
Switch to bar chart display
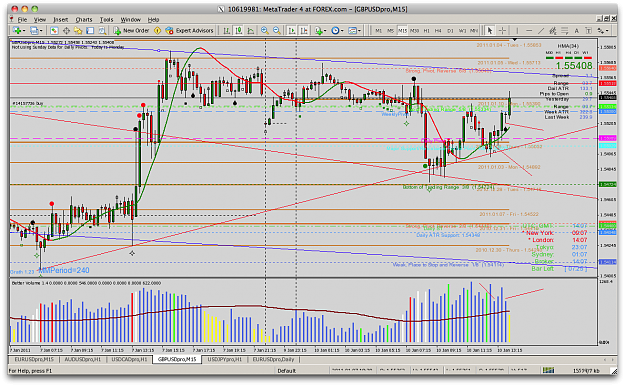click(226, 30)
